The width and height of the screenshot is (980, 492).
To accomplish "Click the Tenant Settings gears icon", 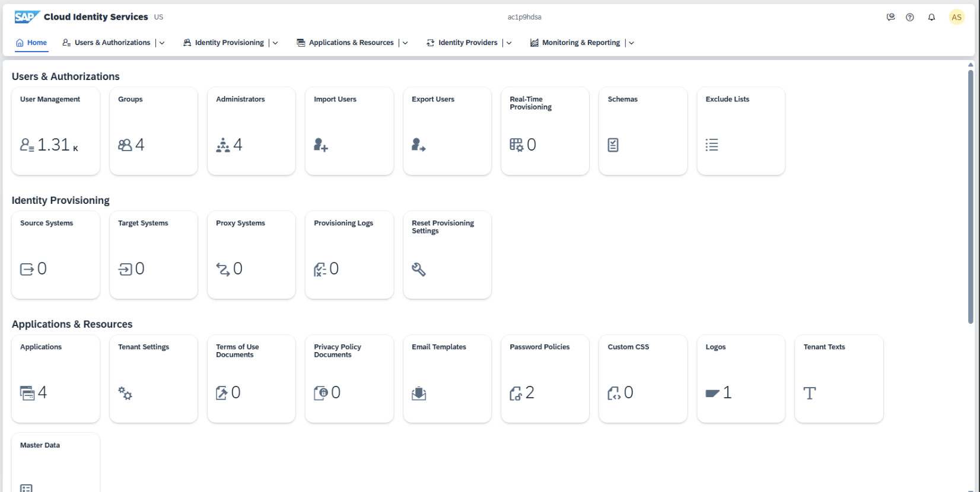I will click(x=125, y=393).
